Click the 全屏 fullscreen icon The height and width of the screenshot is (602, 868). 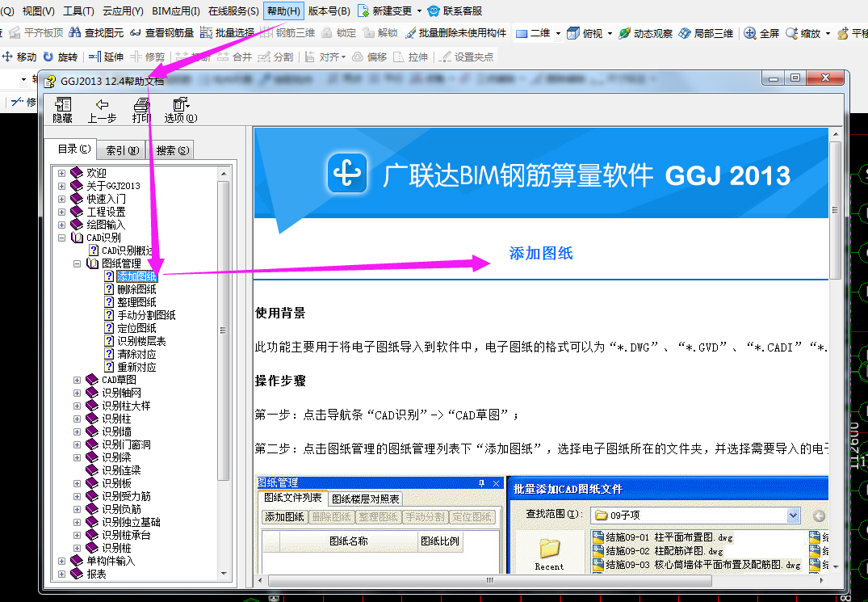750,33
